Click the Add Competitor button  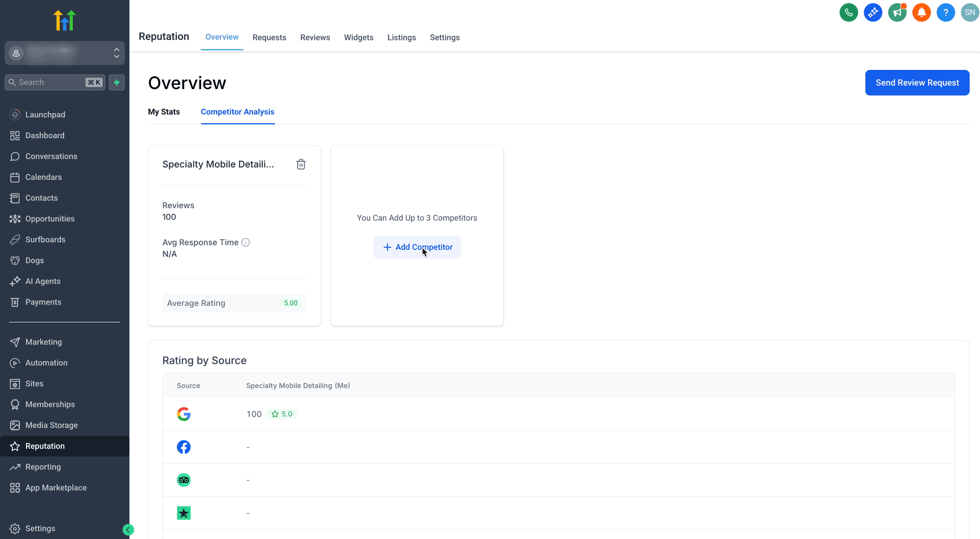[x=417, y=247]
